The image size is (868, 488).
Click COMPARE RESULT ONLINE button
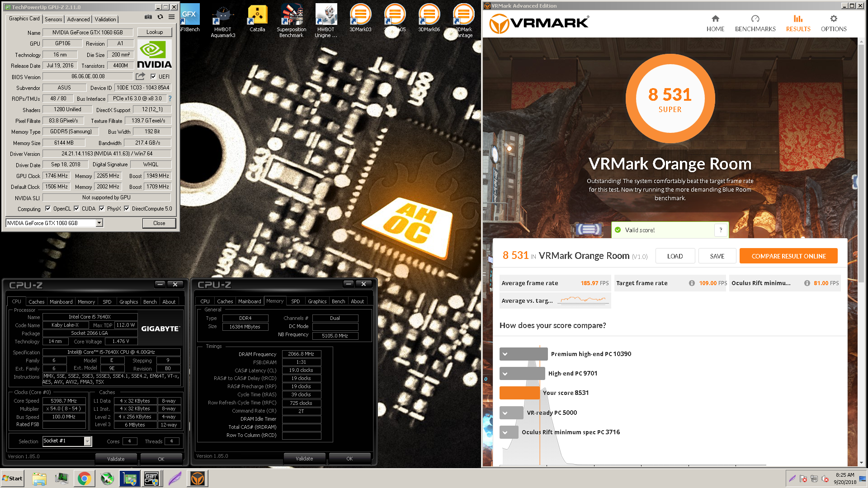[x=788, y=256]
